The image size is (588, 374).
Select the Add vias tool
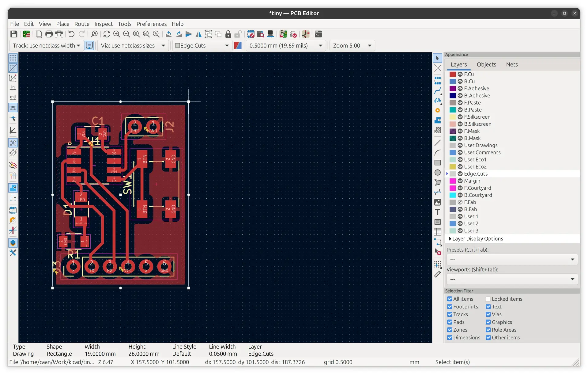(x=438, y=110)
